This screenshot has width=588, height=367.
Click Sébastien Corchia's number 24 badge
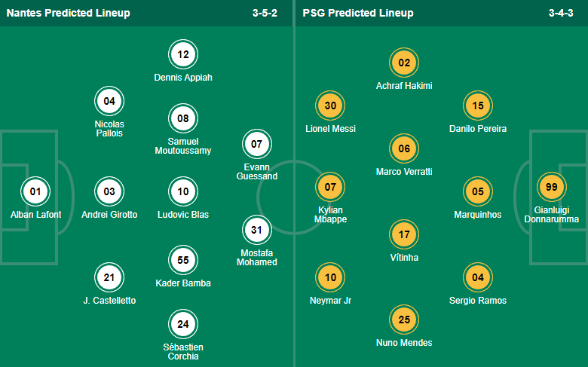click(x=183, y=325)
